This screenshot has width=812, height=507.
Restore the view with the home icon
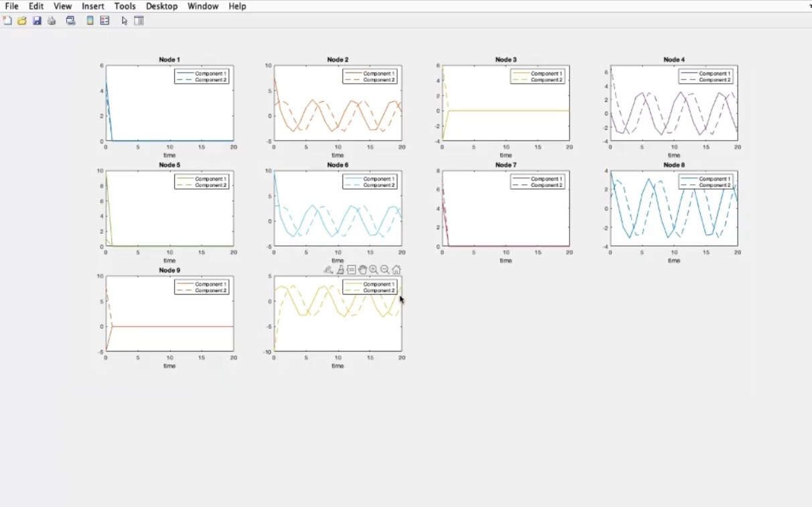click(x=397, y=270)
